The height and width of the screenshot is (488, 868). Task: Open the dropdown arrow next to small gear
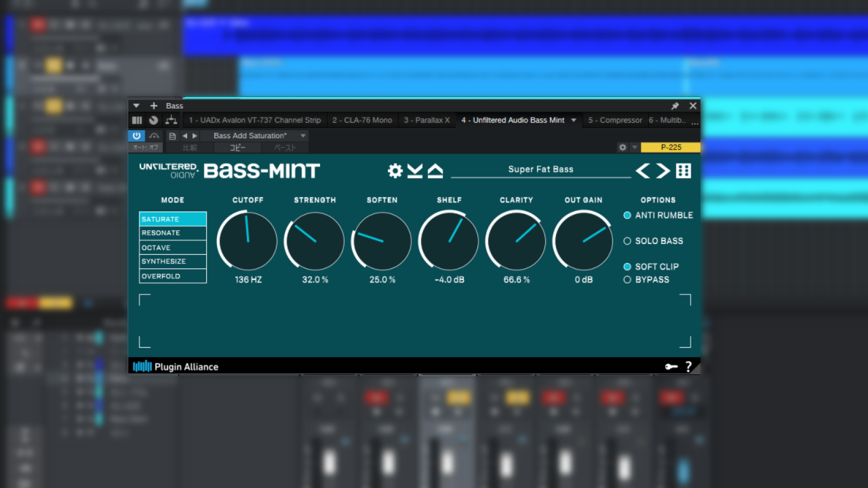[x=634, y=147]
